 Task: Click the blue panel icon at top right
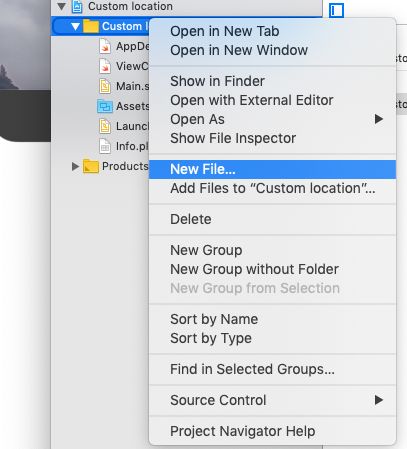click(336, 11)
